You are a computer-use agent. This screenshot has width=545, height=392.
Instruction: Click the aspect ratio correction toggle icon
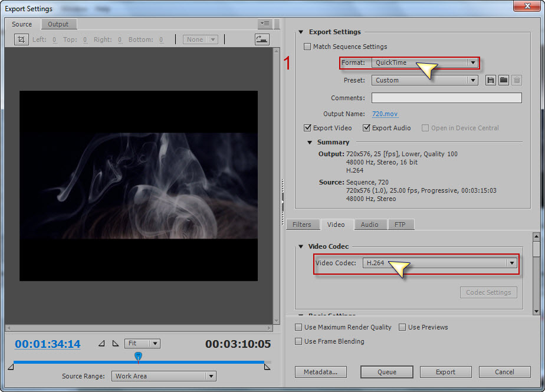tap(262, 39)
